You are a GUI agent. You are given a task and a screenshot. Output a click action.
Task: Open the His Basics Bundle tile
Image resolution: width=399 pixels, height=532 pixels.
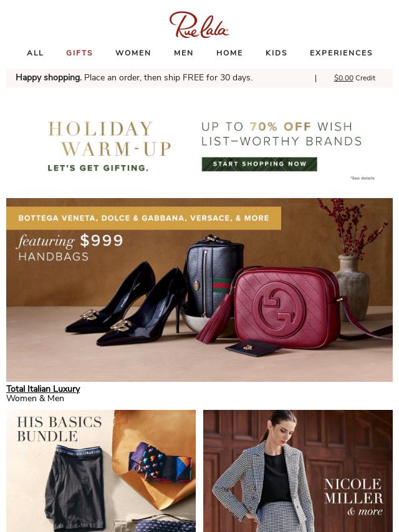click(101, 471)
